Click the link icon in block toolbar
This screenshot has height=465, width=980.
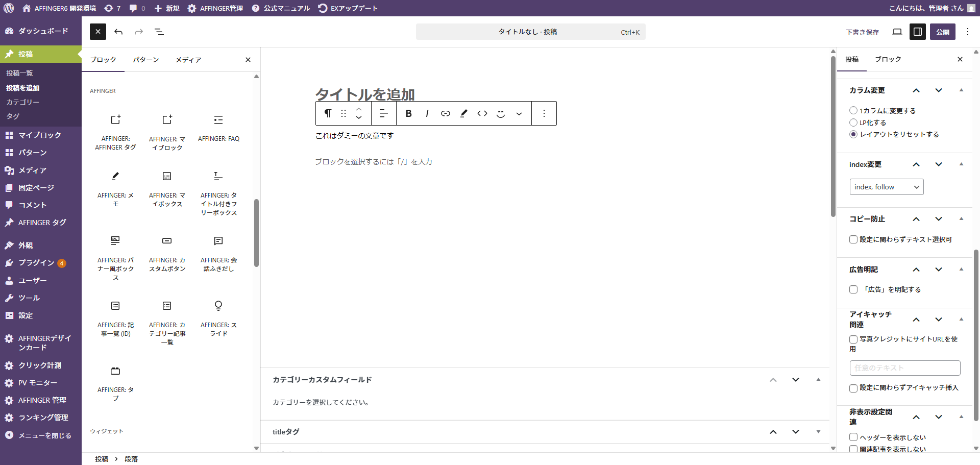[446, 113]
